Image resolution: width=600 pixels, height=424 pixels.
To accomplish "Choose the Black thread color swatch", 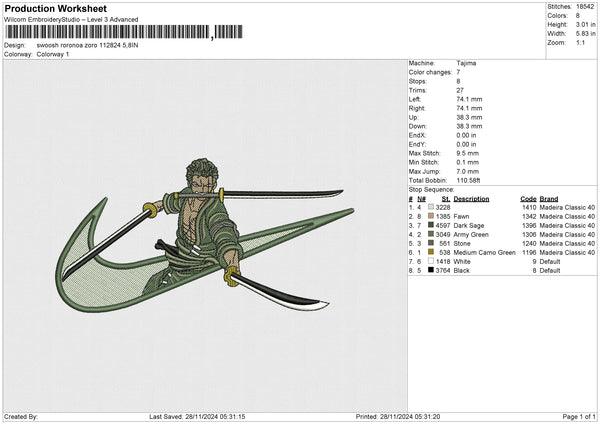I will [430, 270].
